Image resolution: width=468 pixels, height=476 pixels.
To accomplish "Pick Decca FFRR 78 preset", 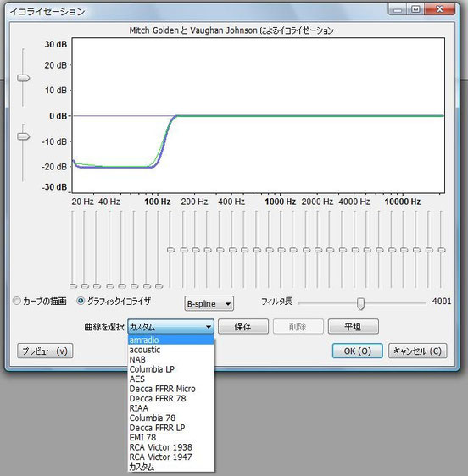I will click(170, 398).
